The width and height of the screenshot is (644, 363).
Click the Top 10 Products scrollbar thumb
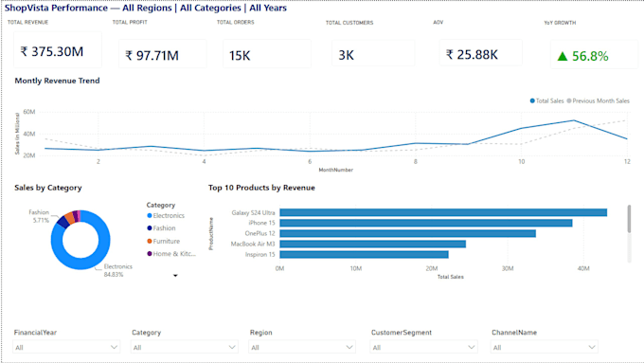click(629, 219)
